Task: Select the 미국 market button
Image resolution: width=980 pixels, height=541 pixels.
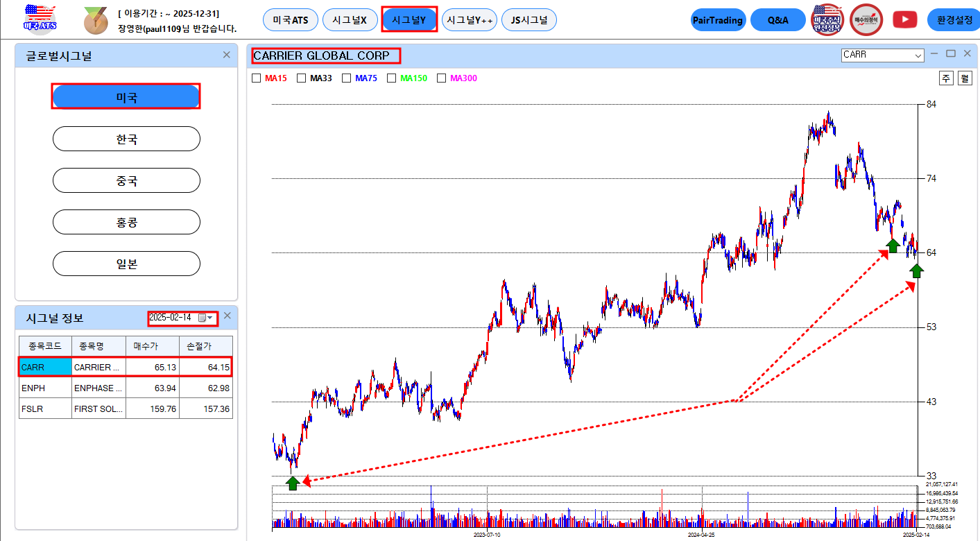Action: point(126,97)
